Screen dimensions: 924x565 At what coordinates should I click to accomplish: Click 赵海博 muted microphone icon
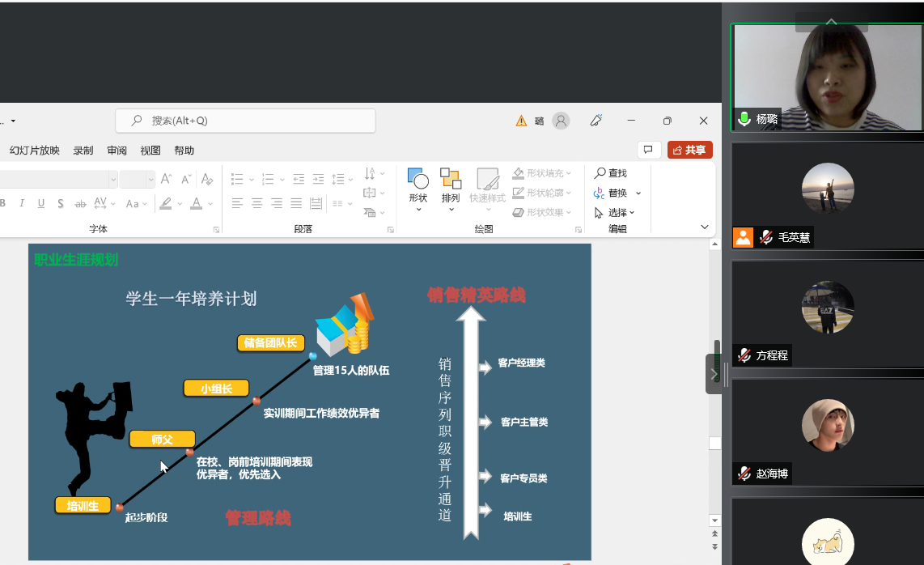744,473
